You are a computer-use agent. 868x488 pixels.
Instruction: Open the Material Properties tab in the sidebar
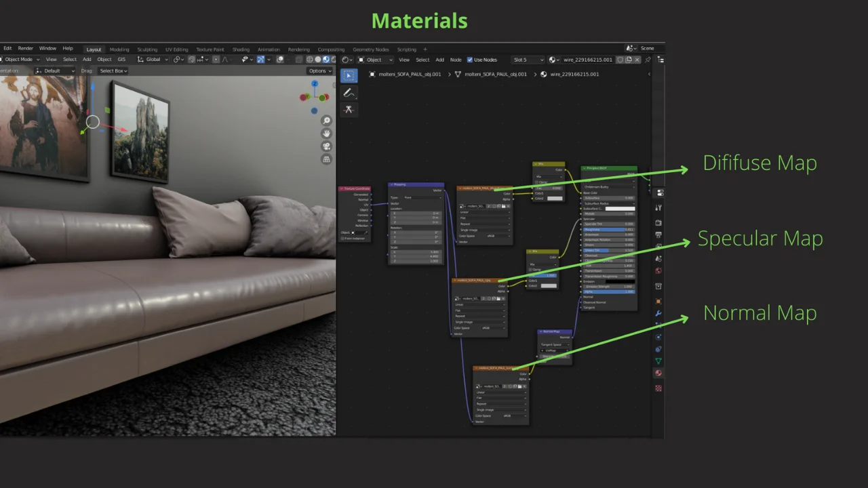click(x=658, y=372)
